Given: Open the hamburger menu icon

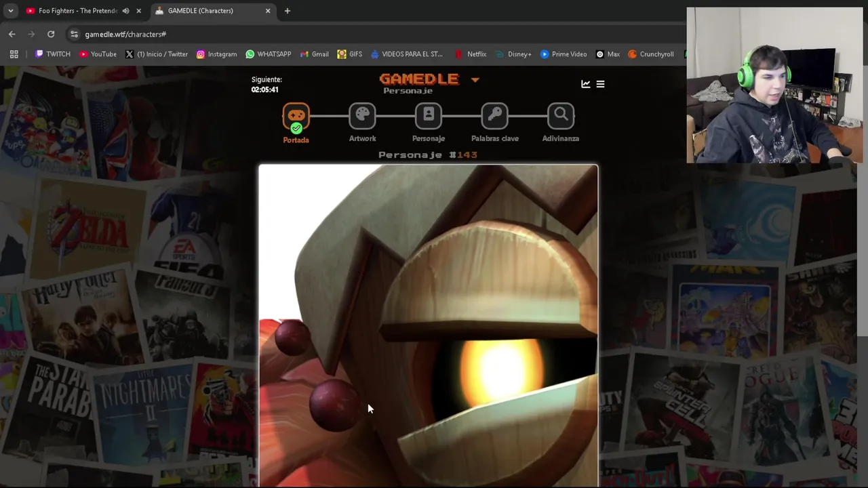Looking at the screenshot, I should pos(600,84).
